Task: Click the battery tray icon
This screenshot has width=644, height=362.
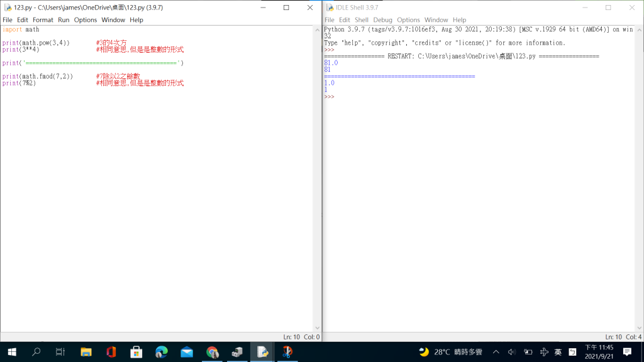Action: pyautogui.click(x=528, y=352)
